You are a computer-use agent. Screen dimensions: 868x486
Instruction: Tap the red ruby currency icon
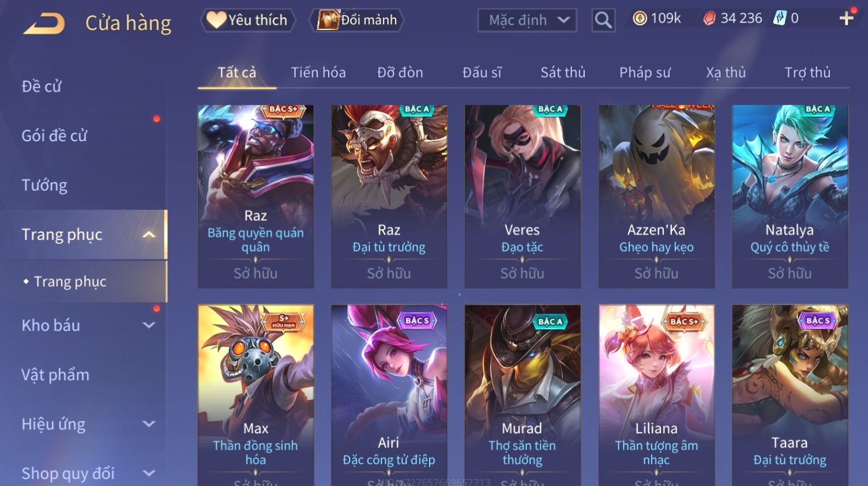point(709,19)
